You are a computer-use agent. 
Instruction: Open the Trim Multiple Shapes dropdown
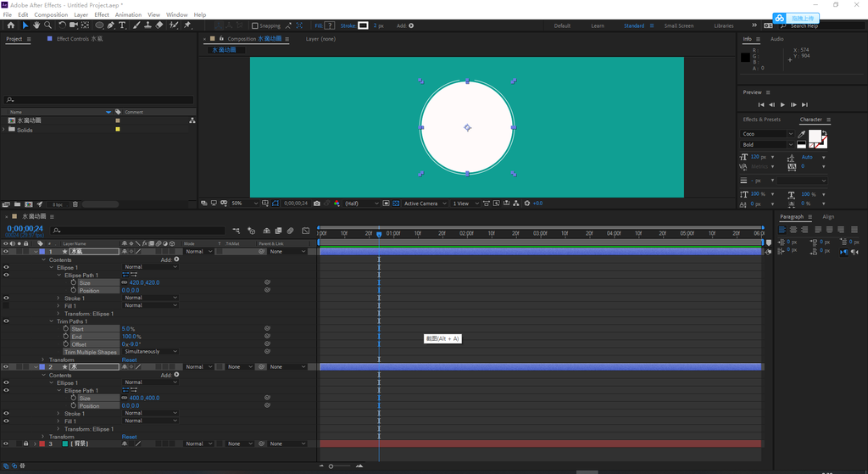pyautogui.click(x=150, y=352)
